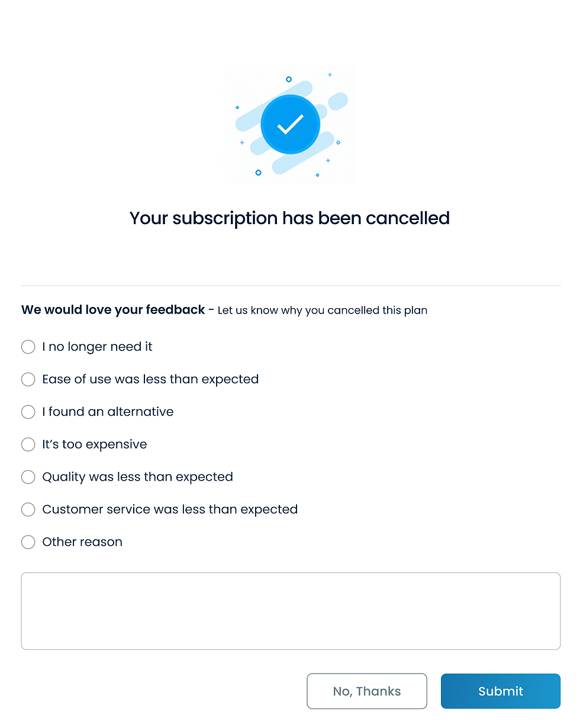Choose the 'Ease of use was less than expected' radio circle
The width and height of the screenshot is (580, 728).
(28, 380)
